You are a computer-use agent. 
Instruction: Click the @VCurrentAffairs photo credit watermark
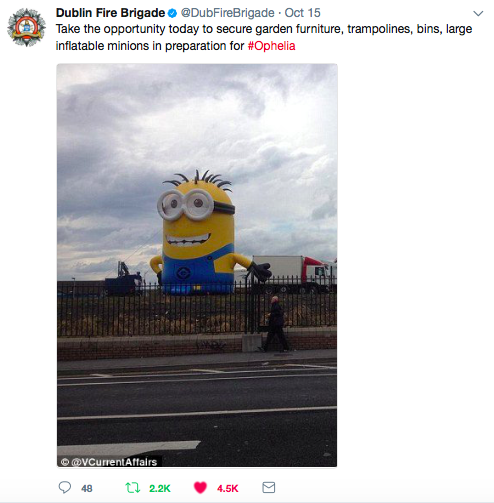point(109,462)
